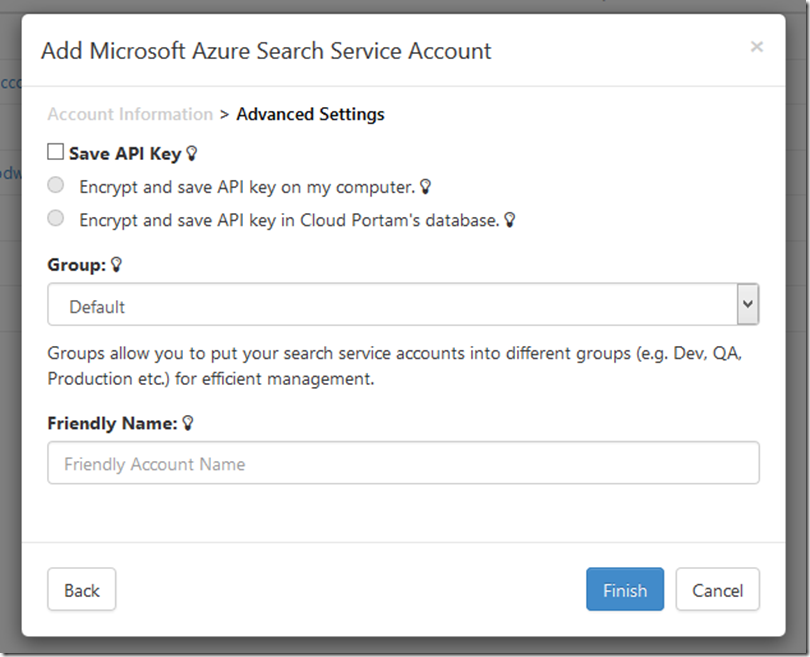The width and height of the screenshot is (810, 657).
Task: Click the Finish button
Action: pyautogui.click(x=625, y=590)
